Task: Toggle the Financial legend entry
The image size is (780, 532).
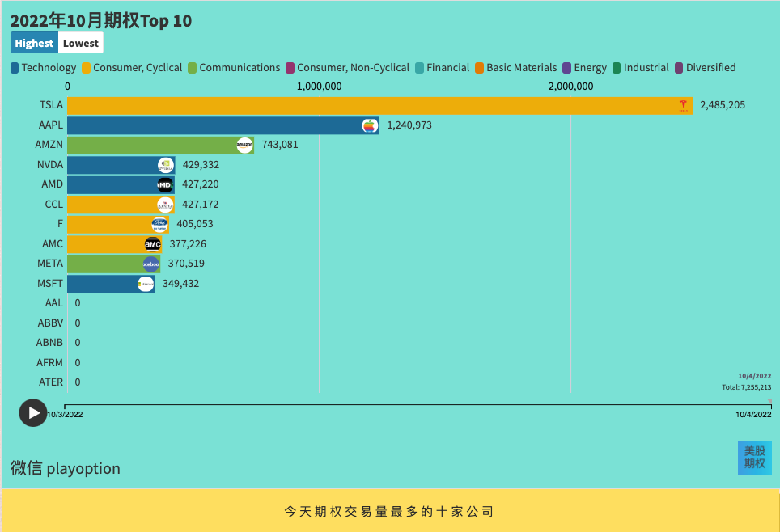Action: (x=443, y=68)
